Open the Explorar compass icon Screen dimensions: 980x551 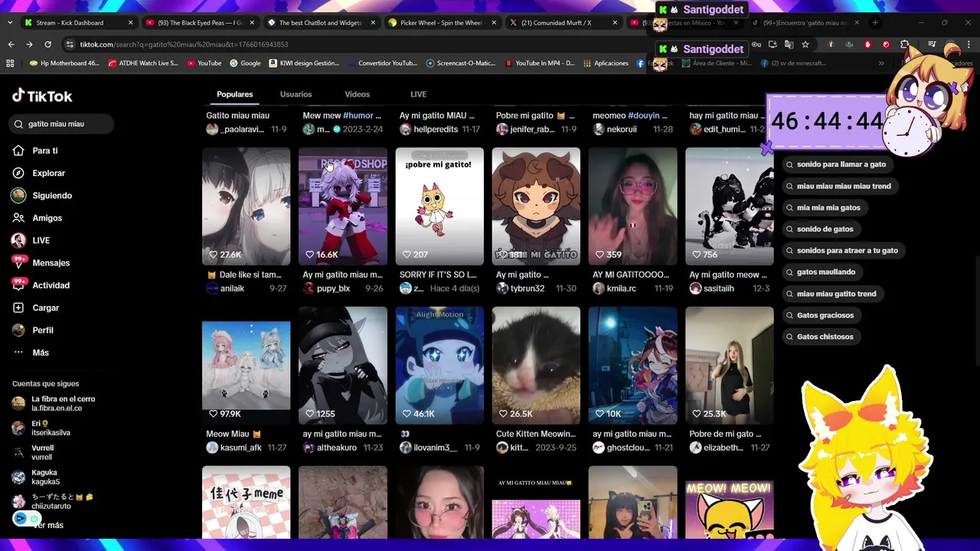point(18,173)
